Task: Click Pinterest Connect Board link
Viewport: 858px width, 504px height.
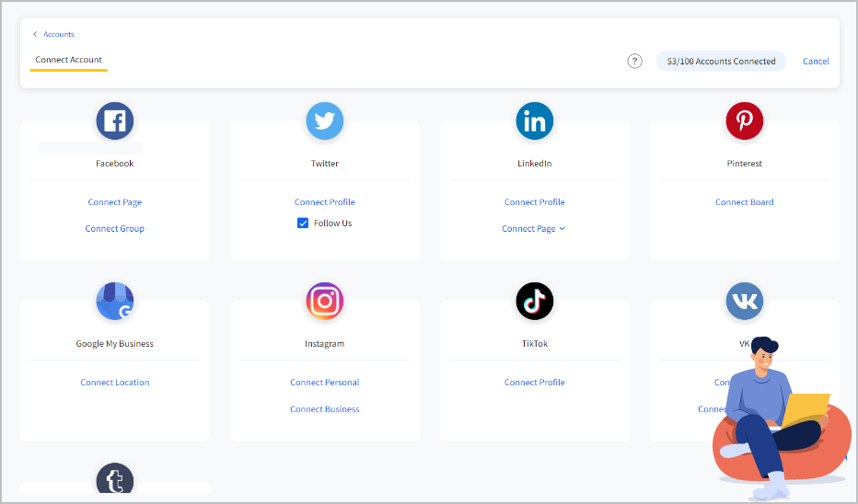Action: (x=744, y=202)
